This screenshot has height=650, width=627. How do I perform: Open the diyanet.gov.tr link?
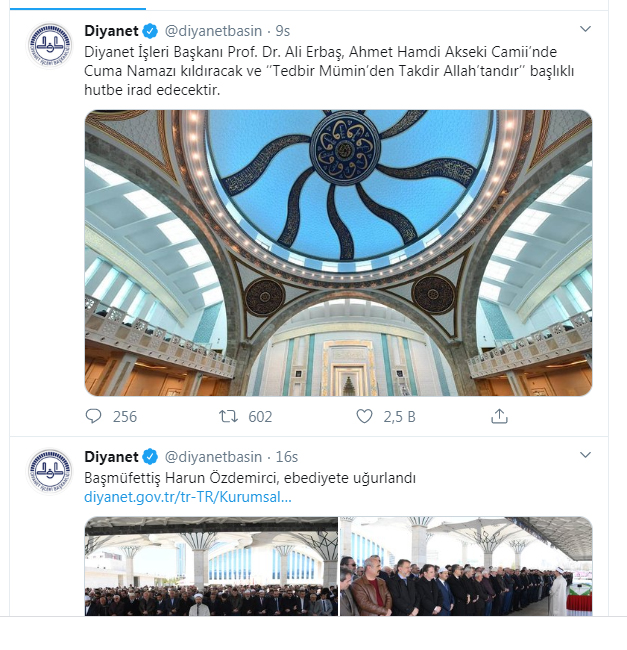tap(188, 497)
